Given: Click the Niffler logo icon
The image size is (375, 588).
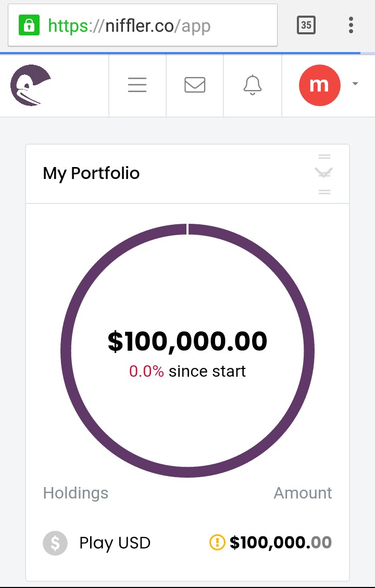Looking at the screenshot, I should (30, 85).
